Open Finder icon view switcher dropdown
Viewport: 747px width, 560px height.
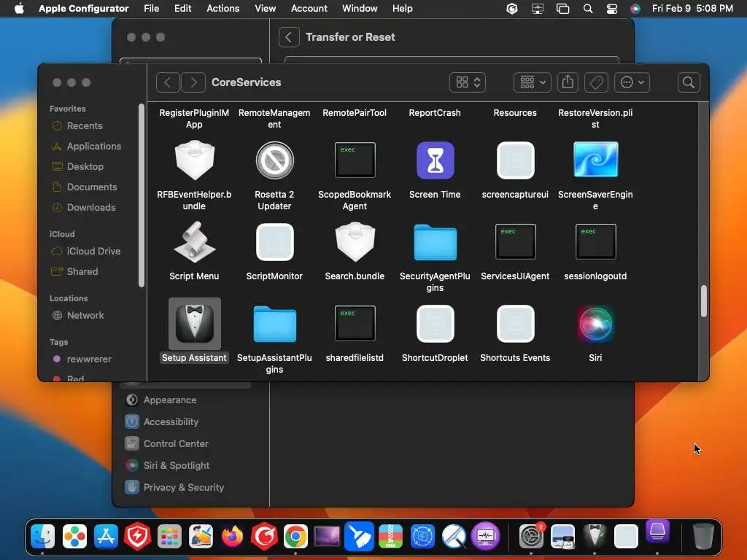pyautogui.click(x=468, y=82)
